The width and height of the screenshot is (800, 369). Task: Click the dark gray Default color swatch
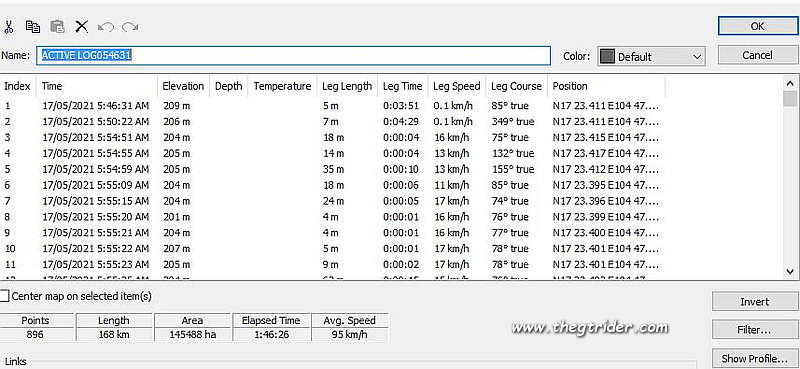[607, 57]
